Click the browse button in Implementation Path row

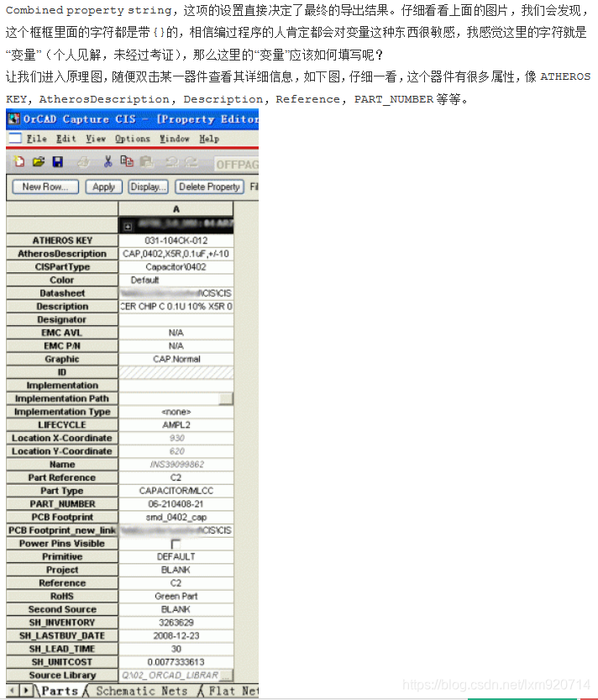click(226, 398)
